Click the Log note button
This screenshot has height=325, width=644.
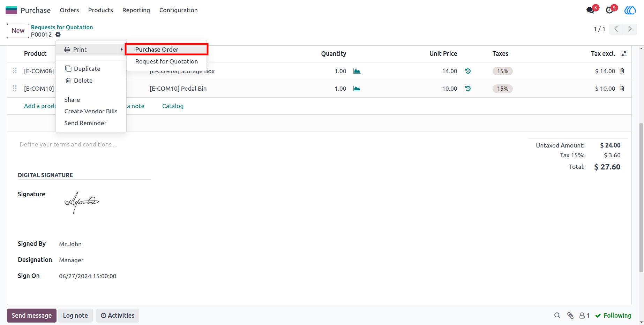pyautogui.click(x=75, y=316)
